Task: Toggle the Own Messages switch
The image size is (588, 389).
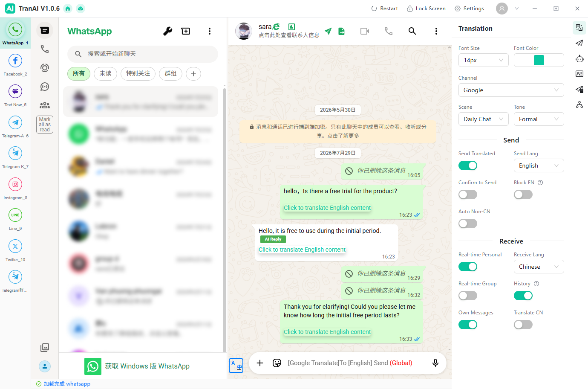Action: pyautogui.click(x=468, y=325)
